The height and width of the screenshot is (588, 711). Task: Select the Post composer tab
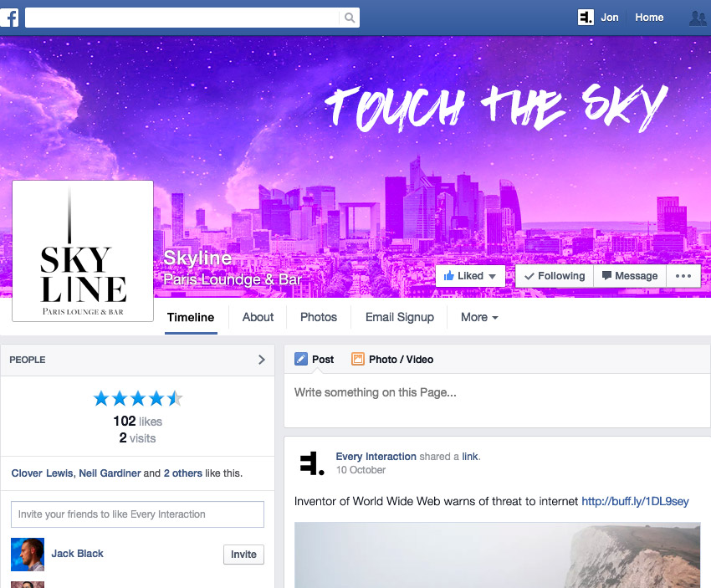pyautogui.click(x=315, y=359)
